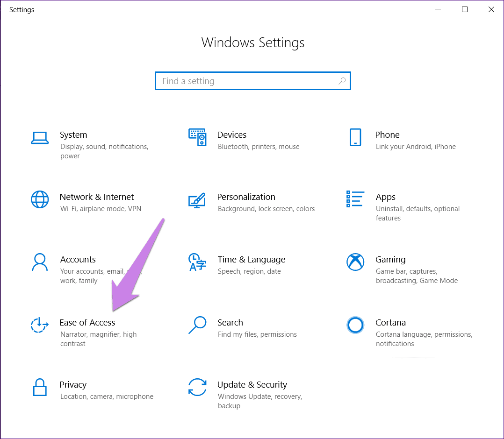Click 'Windows Update, recovery, backup' description
Screen dimensions: 504x439
click(260, 401)
